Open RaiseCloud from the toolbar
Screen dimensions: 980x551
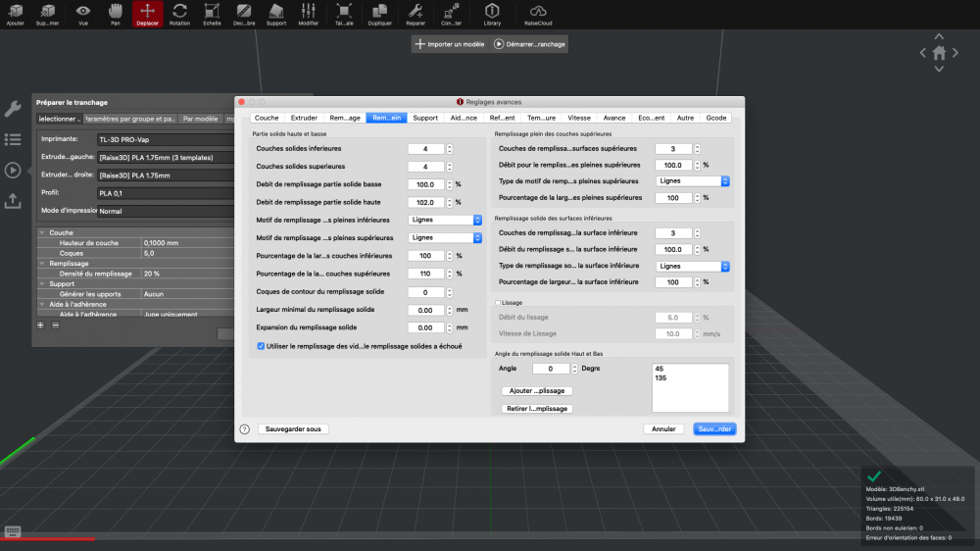click(x=539, y=11)
